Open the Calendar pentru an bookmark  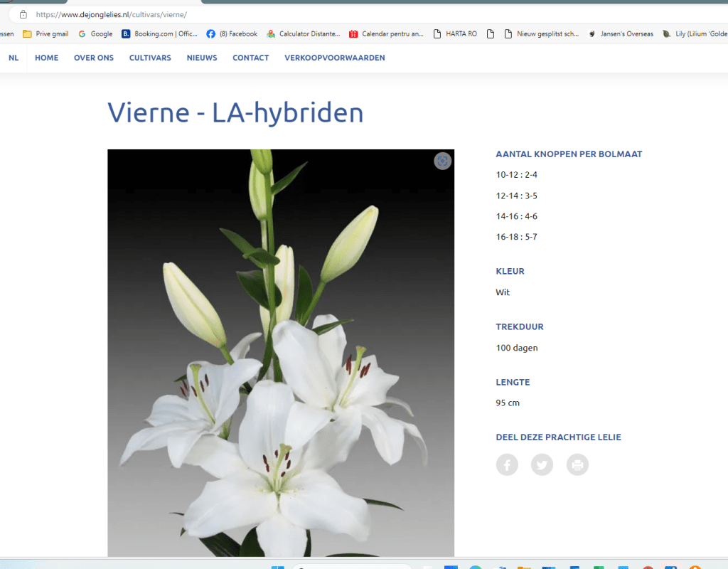386,33
